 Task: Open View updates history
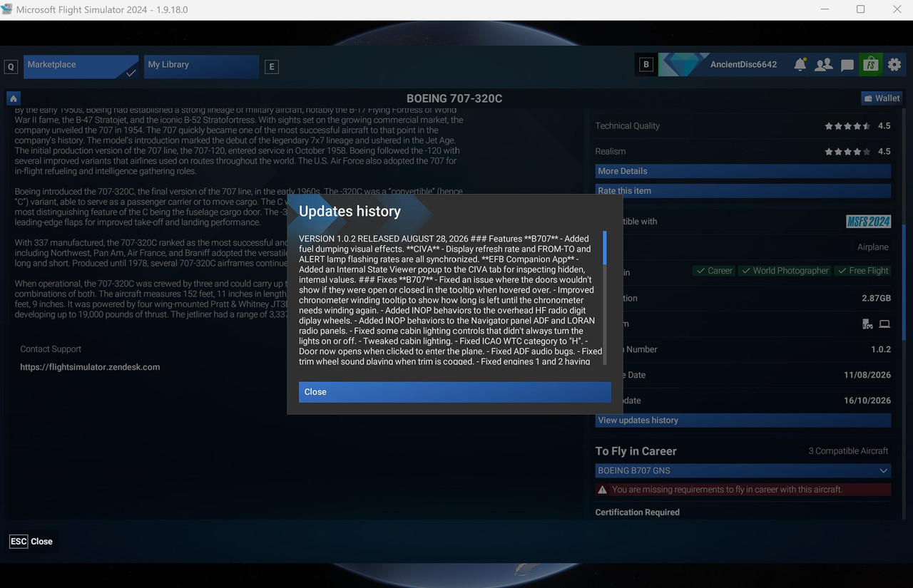[x=743, y=421]
